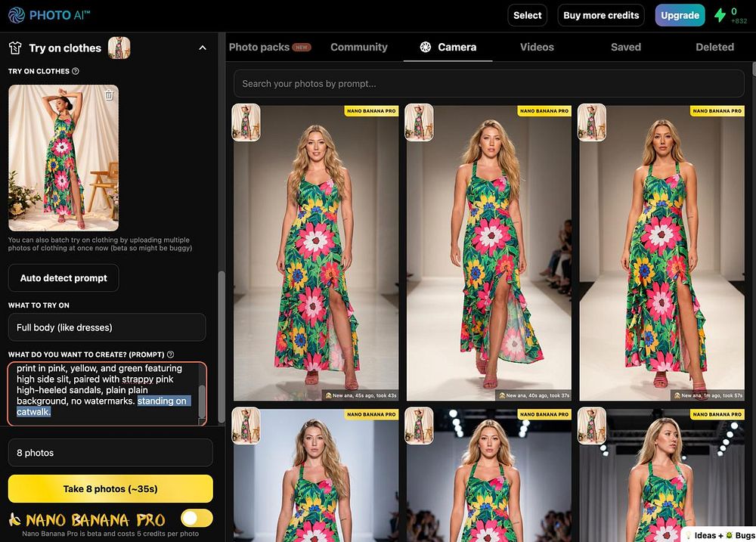Delete the uploaded dress photo with trash icon
The width and height of the screenshot is (756, 542).
tap(109, 94)
